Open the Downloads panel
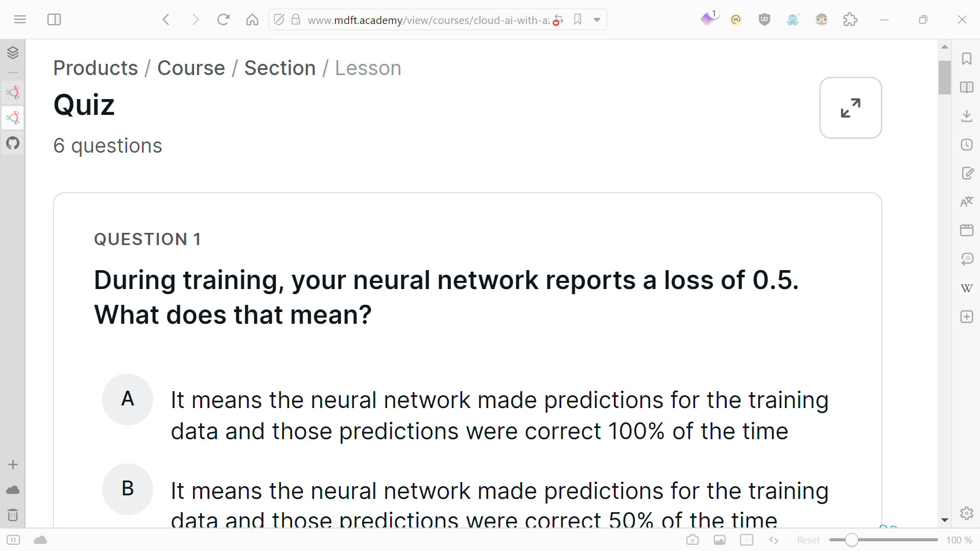Viewport: 980px width, 551px height. 966,116
